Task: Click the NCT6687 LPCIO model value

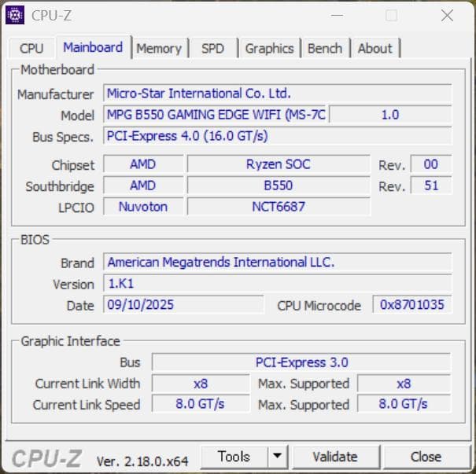Action: pyautogui.click(x=279, y=207)
